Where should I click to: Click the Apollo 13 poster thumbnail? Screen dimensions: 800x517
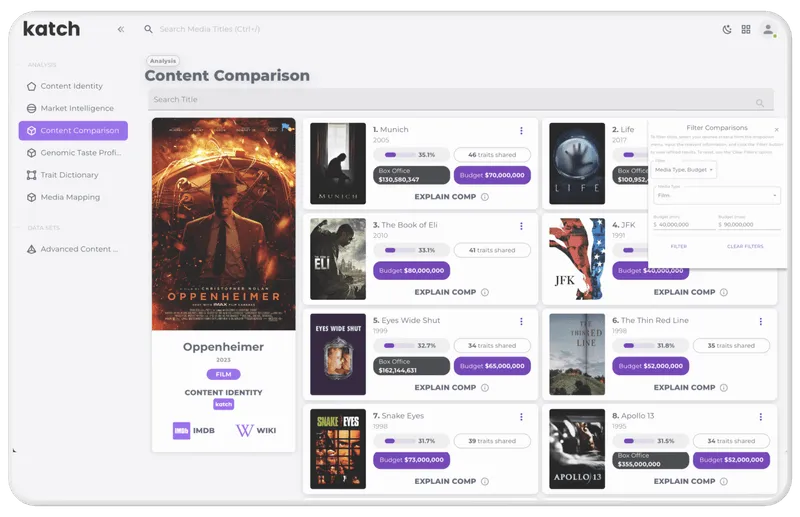(577, 449)
